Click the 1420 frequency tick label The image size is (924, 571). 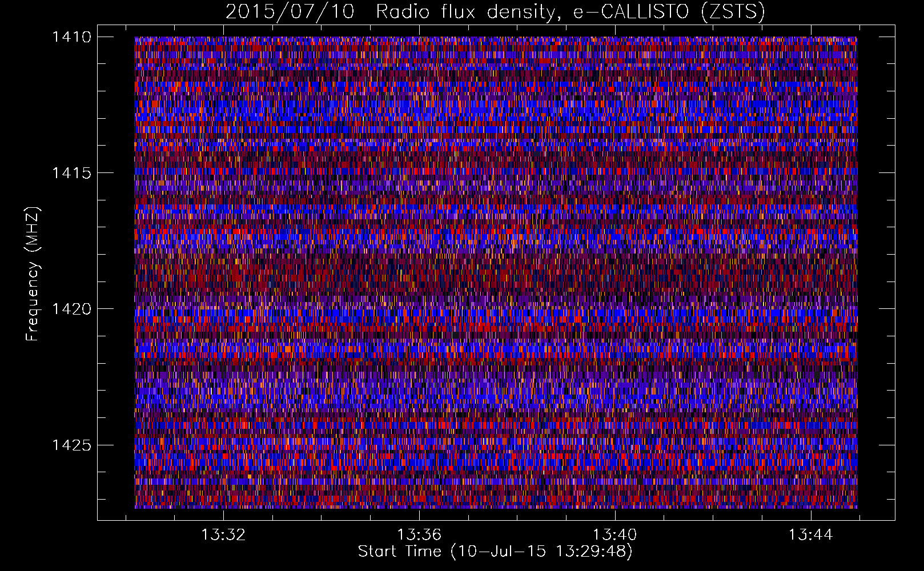click(x=71, y=309)
